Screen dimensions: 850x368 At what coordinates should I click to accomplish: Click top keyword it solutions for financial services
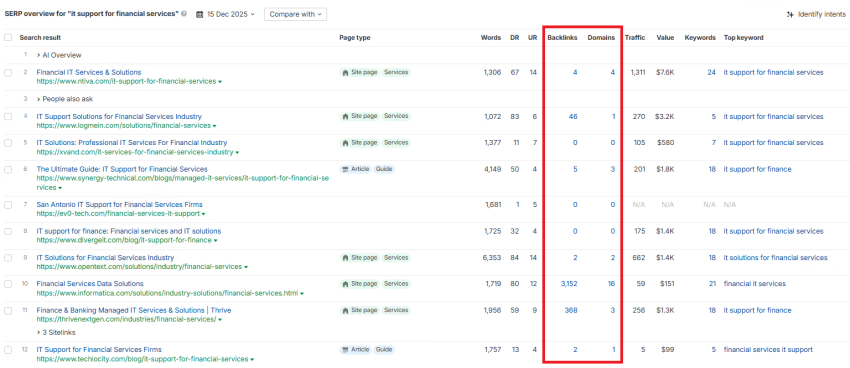click(x=776, y=257)
